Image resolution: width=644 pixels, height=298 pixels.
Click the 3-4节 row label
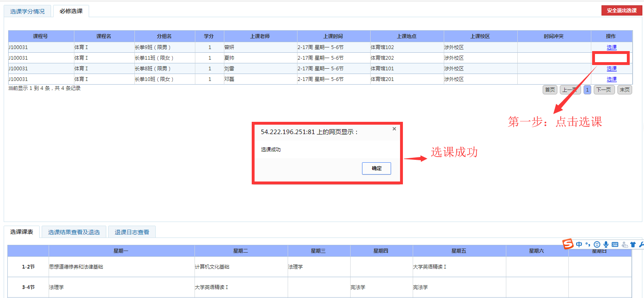tap(28, 287)
